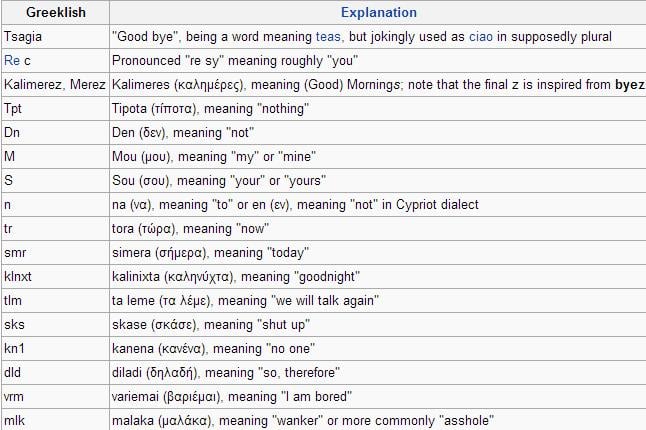This screenshot has height=430, width=646.
Task: Select the 'Tpt' abbreviation cell
Action: click(x=56, y=109)
